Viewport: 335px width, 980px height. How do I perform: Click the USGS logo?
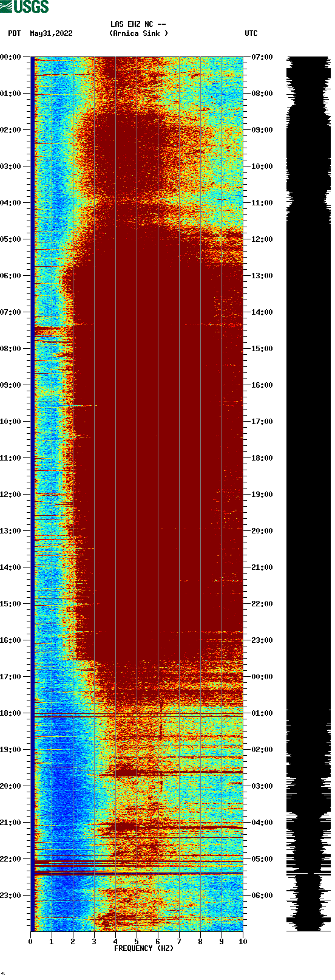pos(24,7)
